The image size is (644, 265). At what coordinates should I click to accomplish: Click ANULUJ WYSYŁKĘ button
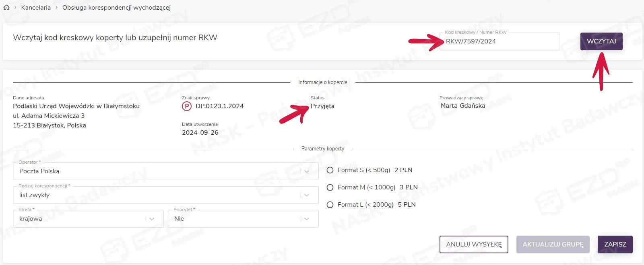point(474,244)
